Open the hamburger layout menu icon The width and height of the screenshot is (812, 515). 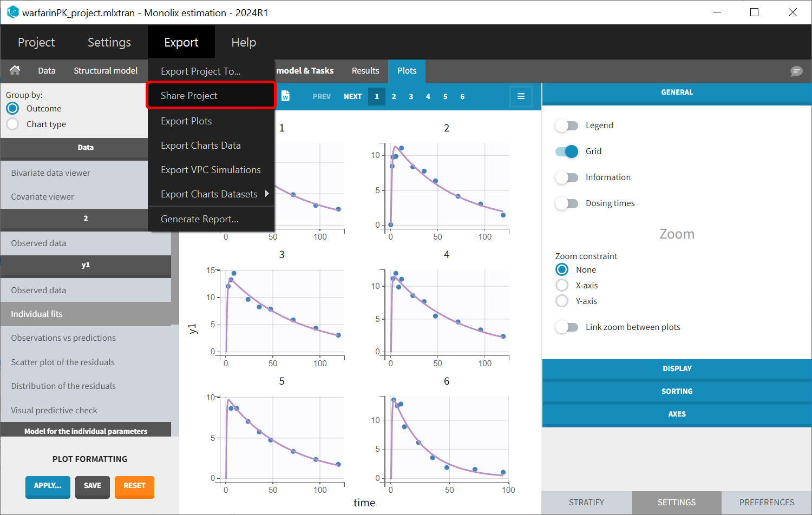(x=521, y=96)
